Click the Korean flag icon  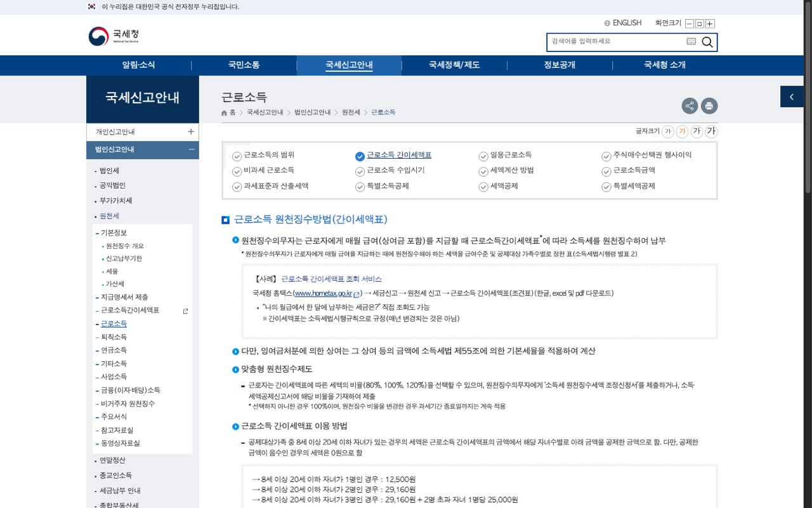(91, 6)
